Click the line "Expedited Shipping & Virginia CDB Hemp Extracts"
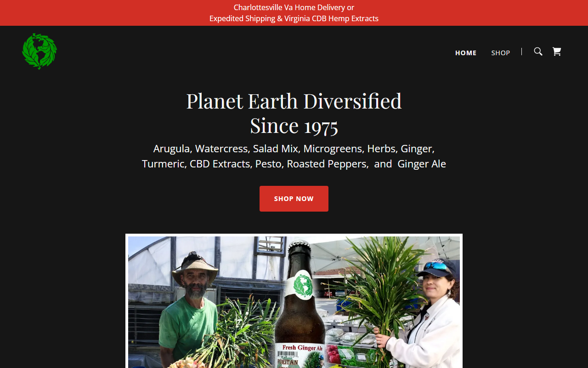The height and width of the screenshot is (368, 588). tap(294, 18)
